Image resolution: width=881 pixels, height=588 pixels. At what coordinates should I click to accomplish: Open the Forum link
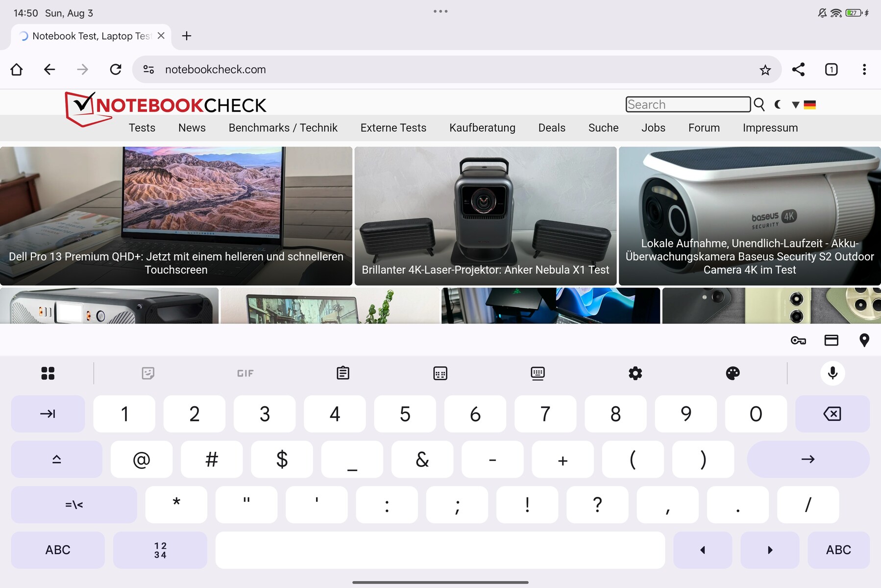tap(704, 128)
